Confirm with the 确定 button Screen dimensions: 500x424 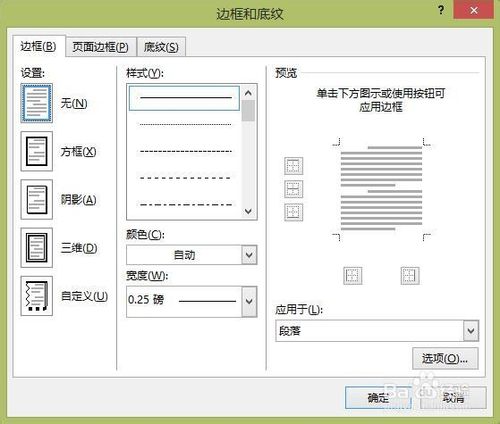pos(378,397)
